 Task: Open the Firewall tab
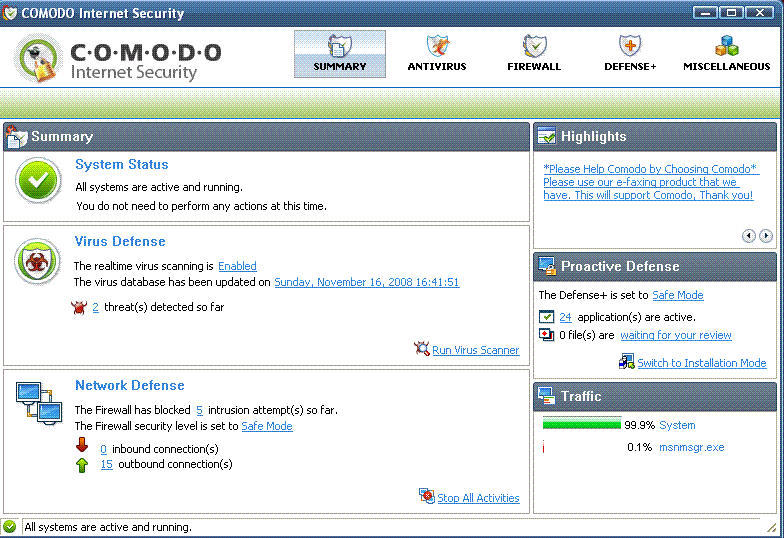tap(534, 54)
